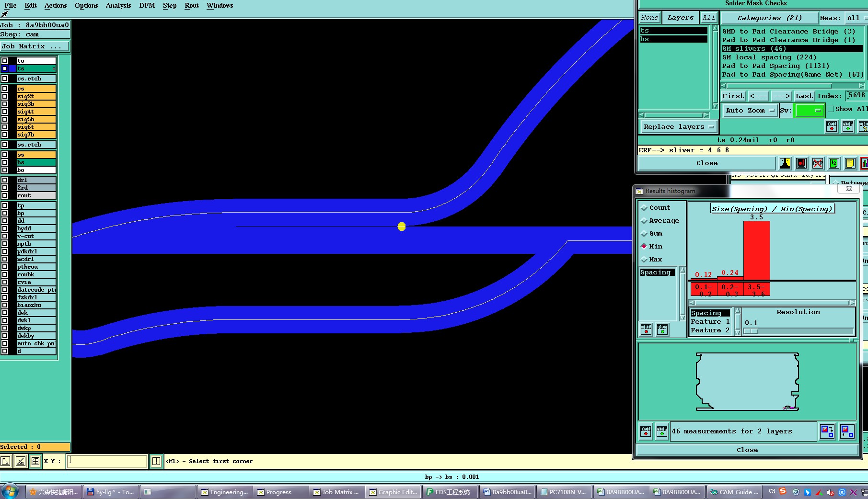The image size is (868, 499).
Task: Click the red marker icon beside Close
Action: pos(801,163)
